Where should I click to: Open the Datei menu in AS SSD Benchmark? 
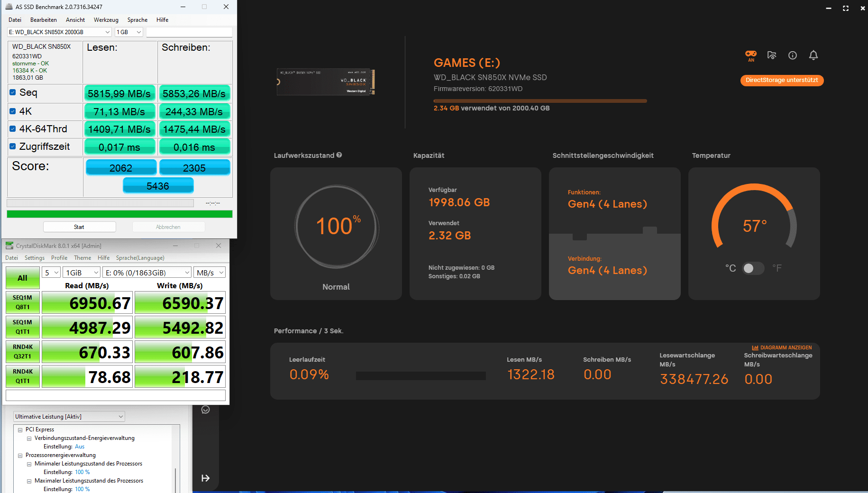pos(15,20)
